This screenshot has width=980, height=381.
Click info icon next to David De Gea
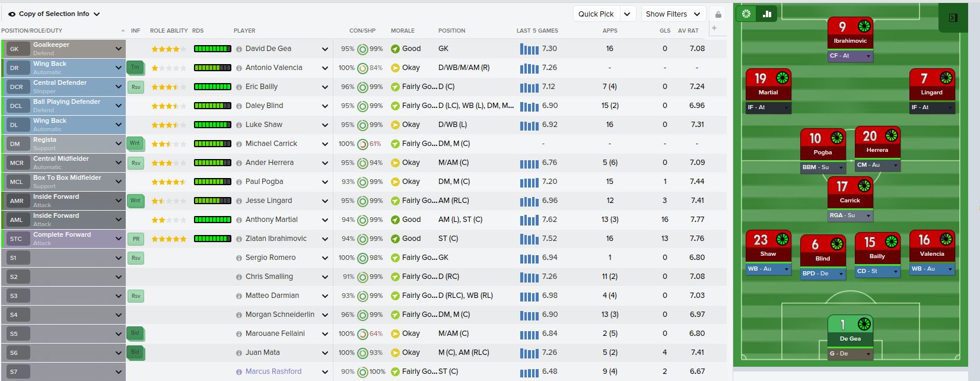pos(239,49)
